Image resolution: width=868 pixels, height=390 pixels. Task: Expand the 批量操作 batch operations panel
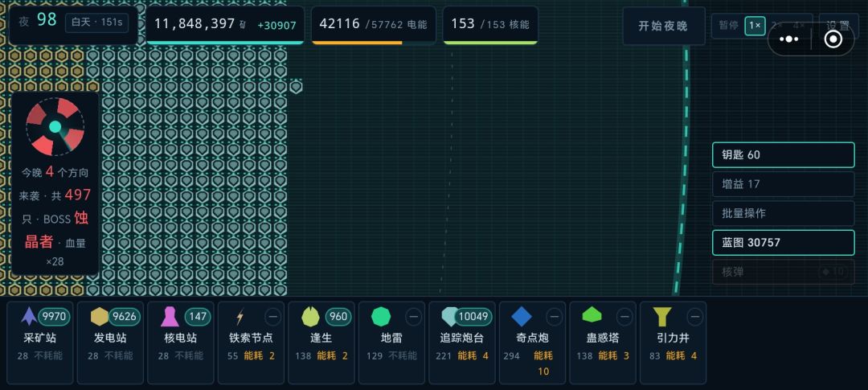784,213
